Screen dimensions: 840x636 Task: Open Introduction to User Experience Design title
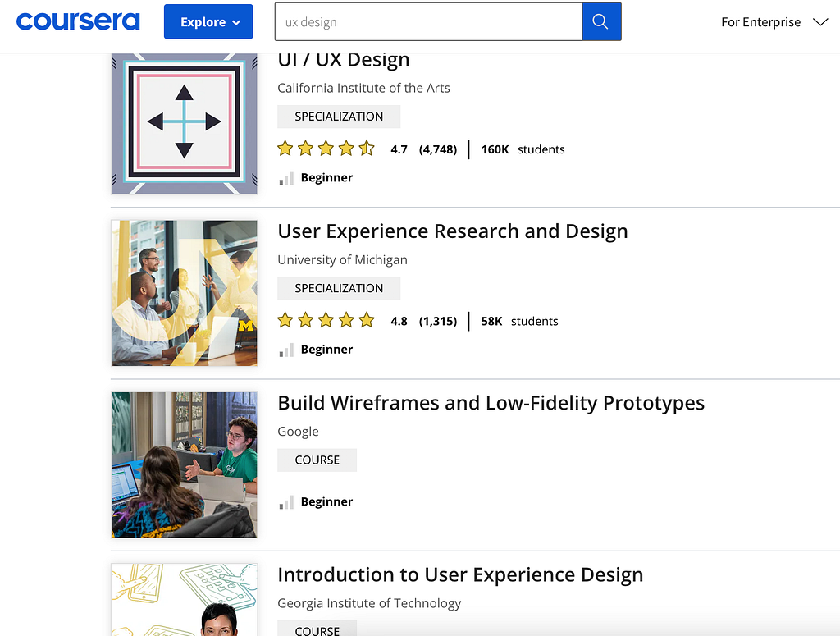pos(460,574)
